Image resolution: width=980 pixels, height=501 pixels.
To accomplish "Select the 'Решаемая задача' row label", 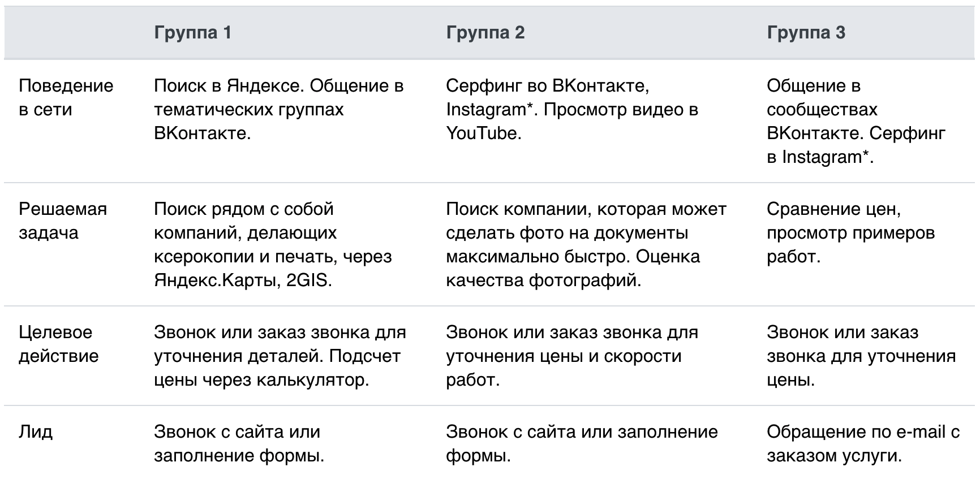I will (62, 221).
